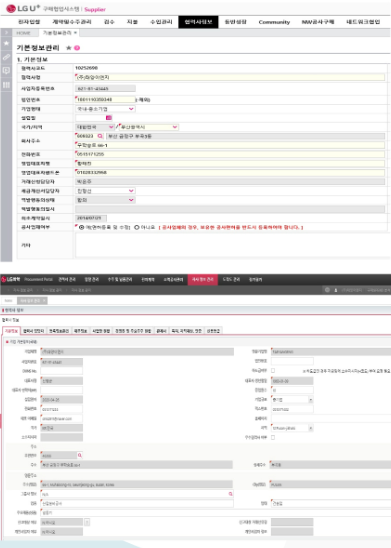
Task: Select the last tab in the LG Chem tab row
Action: tap(213, 331)
